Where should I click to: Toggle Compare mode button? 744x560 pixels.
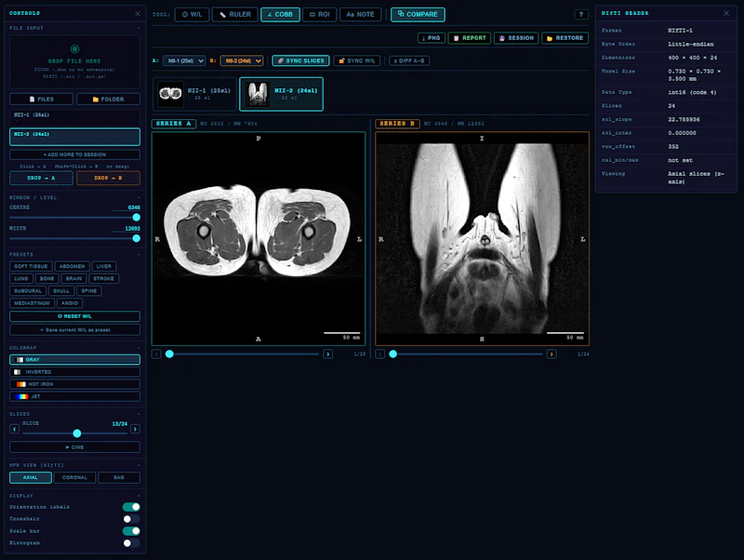click(x=418, y=15)
